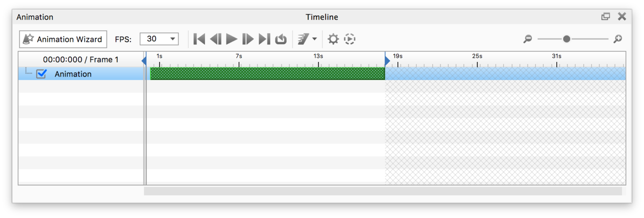Step back one frame
This screenshot has width=644, height=218.
pyautogui.click(x=216, y=39)
